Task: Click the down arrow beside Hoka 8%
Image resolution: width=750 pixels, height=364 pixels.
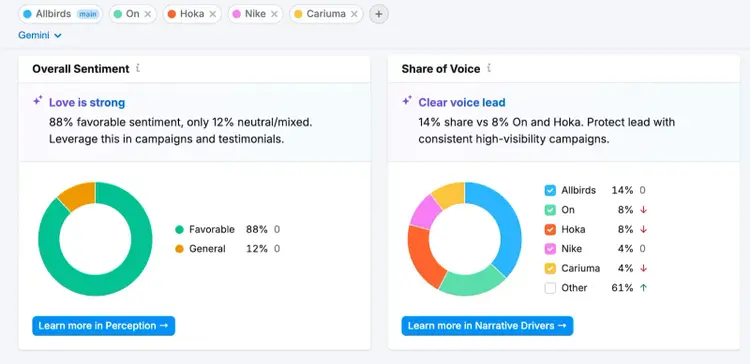Action: (x=643, y=230)
